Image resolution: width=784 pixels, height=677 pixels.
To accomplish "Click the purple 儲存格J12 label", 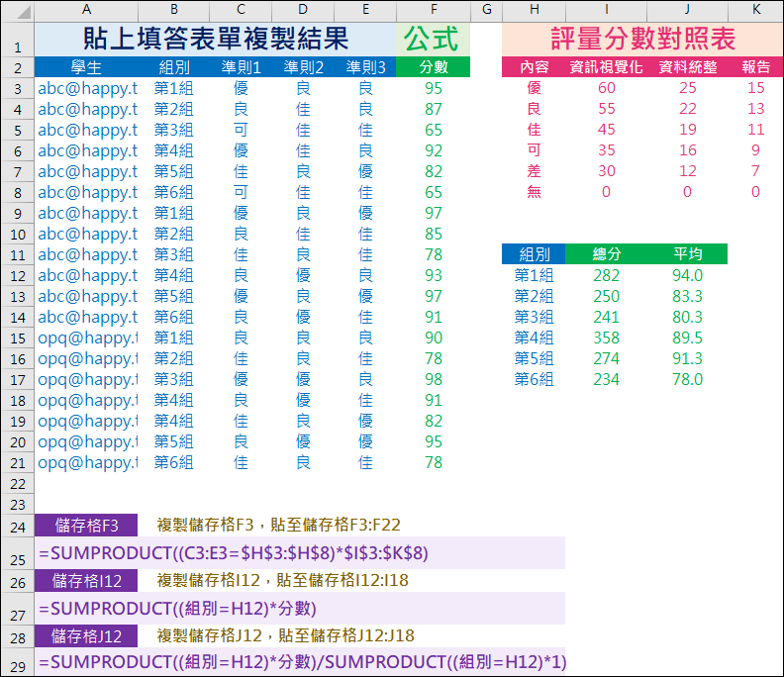I will [x=86, y=636].
